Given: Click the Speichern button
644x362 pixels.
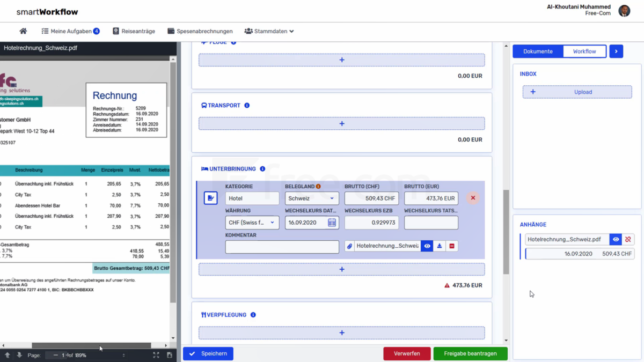Looking at the screenshot, I should tap(208, 353).
